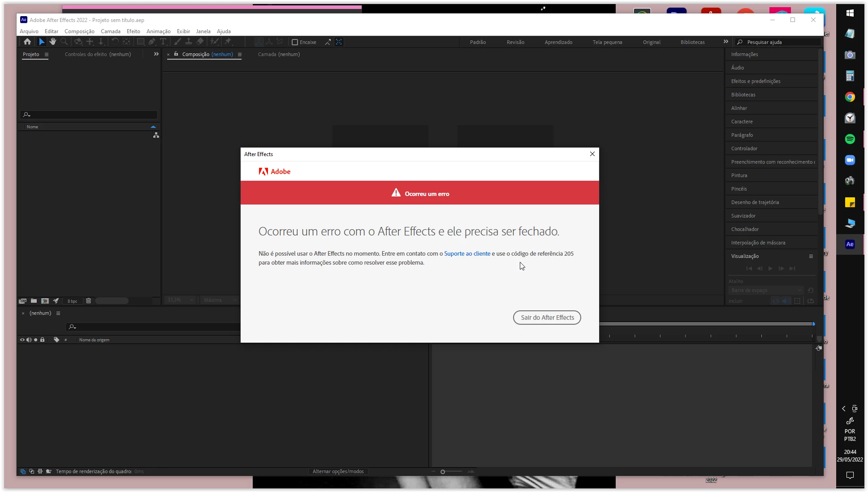Screen dimensions: 868x492
Task: Click the Sair do After Effects button
Action: click(x=547, y=318)
